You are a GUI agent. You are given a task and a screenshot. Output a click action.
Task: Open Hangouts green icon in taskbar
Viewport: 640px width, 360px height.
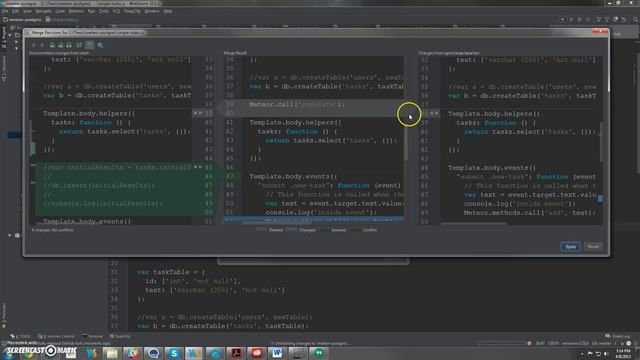[319, 353]
